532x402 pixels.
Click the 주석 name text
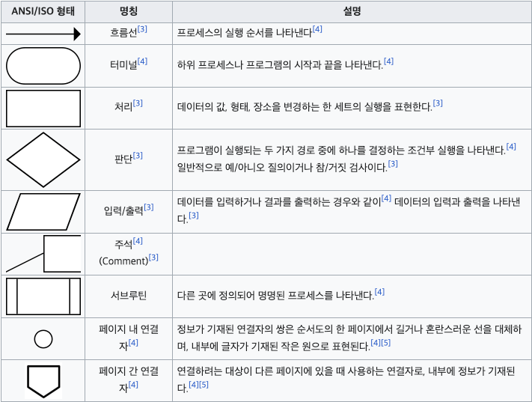[123, 245]
